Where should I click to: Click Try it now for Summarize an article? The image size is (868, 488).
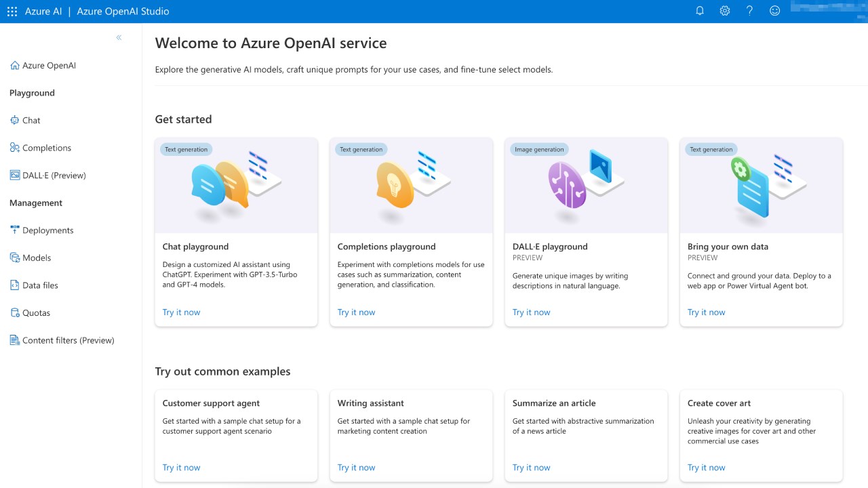coord(532,468)
